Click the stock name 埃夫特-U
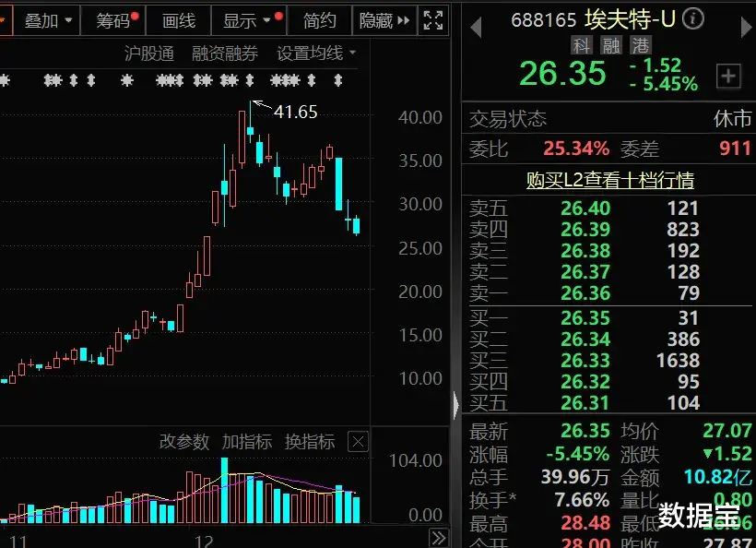The image size is (756, 548). click(x=630, y=19)
